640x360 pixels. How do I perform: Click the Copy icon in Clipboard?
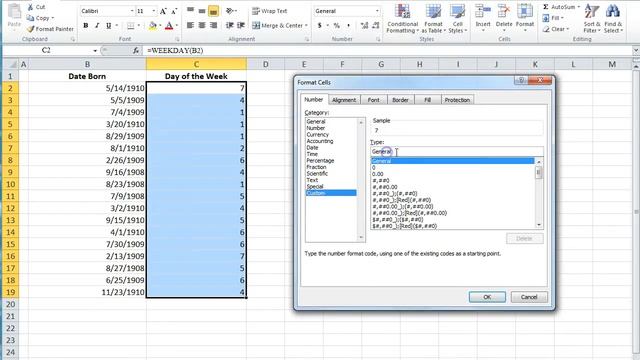(x=30, y=18)
